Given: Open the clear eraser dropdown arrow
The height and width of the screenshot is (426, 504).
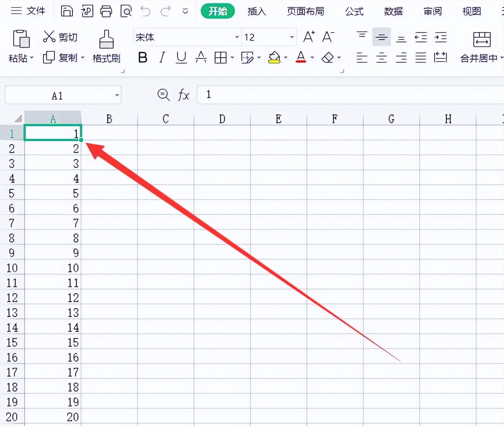Looking at the screenshot, I should (x=339, y=58).
